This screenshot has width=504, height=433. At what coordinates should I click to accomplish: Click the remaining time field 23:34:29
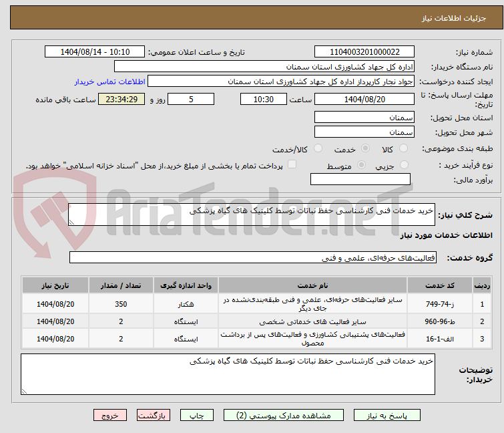click(x=121, y=99)
